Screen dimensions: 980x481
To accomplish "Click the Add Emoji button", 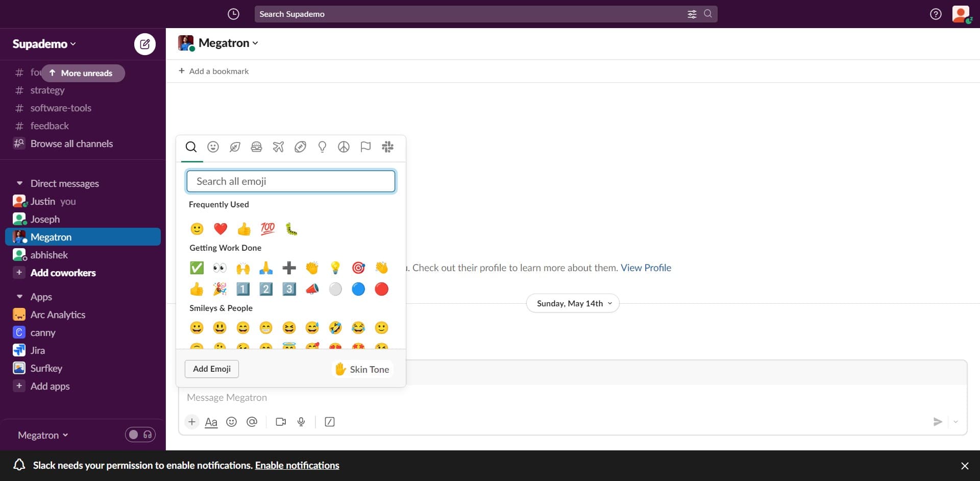I will pos(212,369).
